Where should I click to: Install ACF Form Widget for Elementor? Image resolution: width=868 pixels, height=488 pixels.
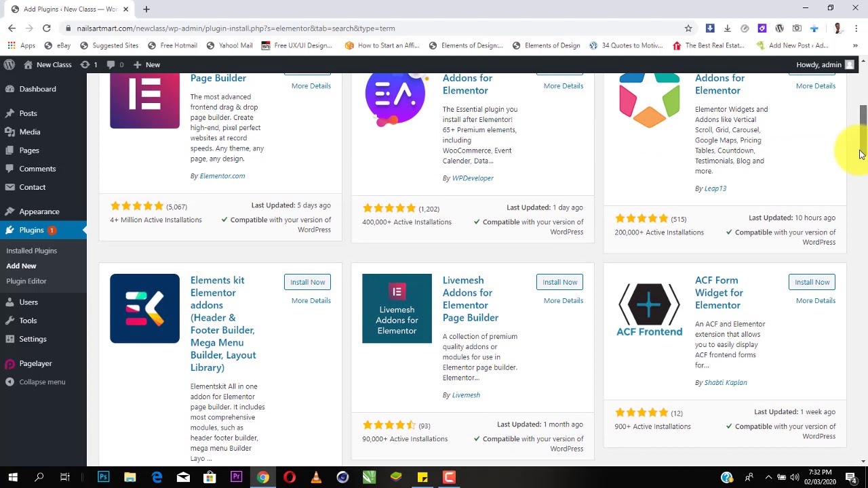tap(812, 282)
